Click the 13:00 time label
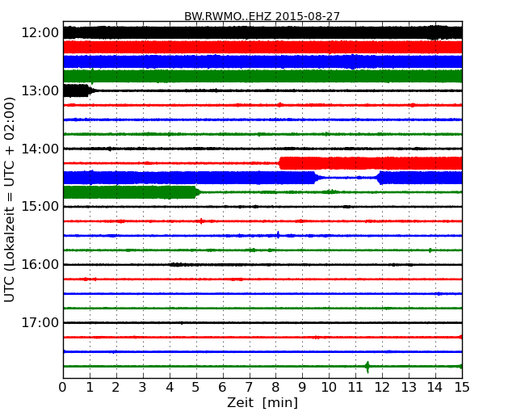 pos(40,90)
